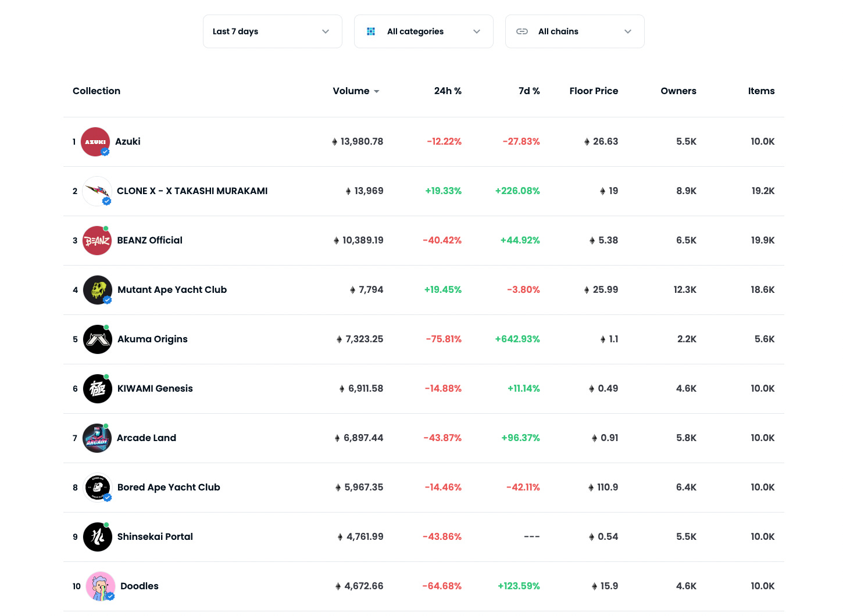Open the Akuma Origins collection avatar
Image resolution: width=843 pixels, height=616 pixels.
click(98, 339)
